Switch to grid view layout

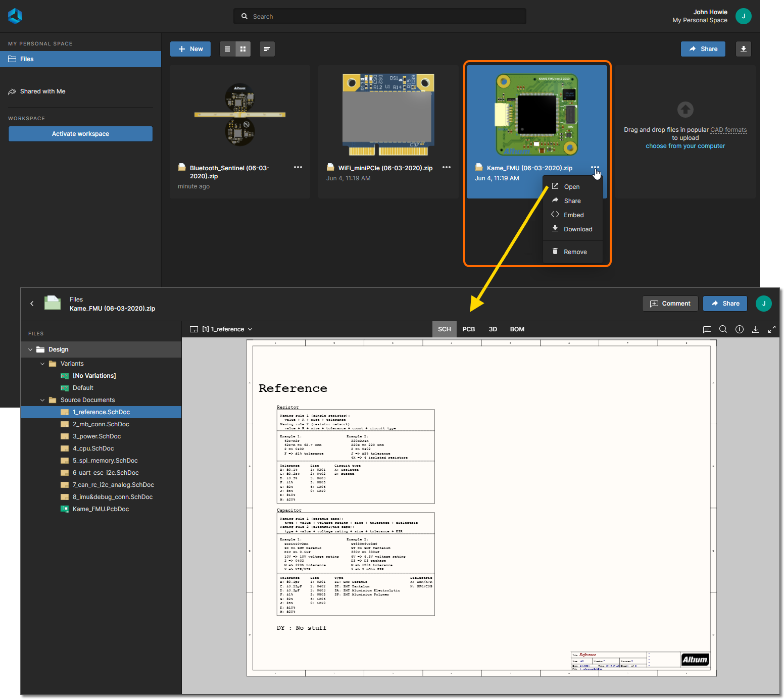(x=243, y=49)
